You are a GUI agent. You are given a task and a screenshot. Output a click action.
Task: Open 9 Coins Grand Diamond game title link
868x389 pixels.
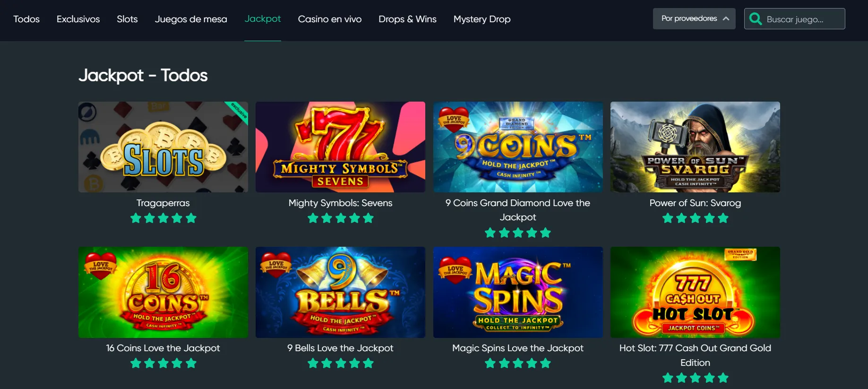pyautogui.click(x=518, y=210)
